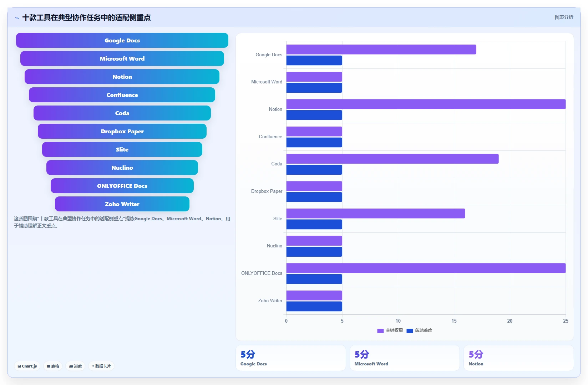Click the Notion 5分 data card

click(x=519, y=358)
